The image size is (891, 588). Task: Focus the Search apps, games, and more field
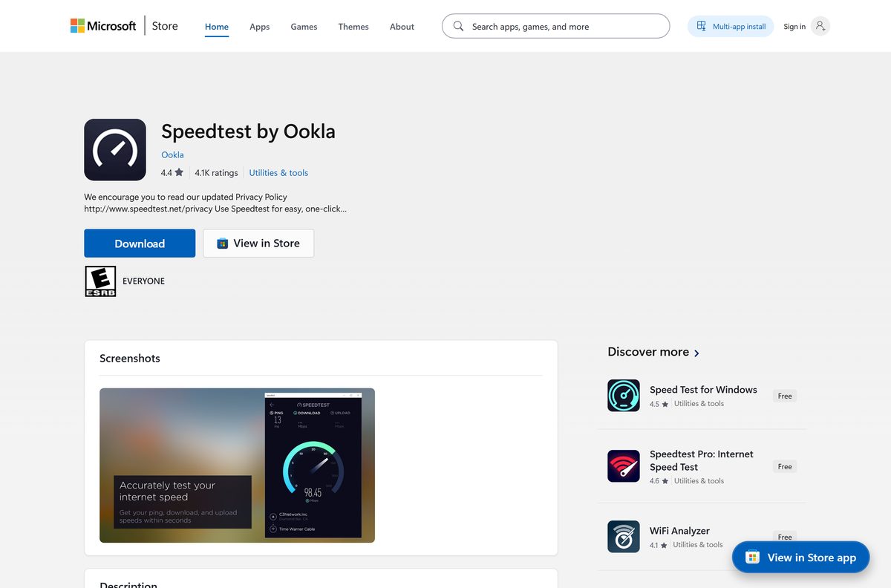555,26
